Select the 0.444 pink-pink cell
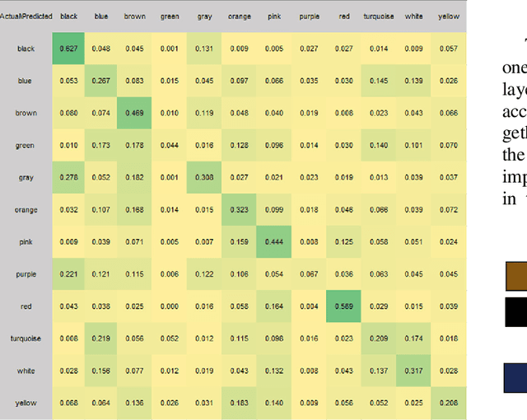 (275, 242)
